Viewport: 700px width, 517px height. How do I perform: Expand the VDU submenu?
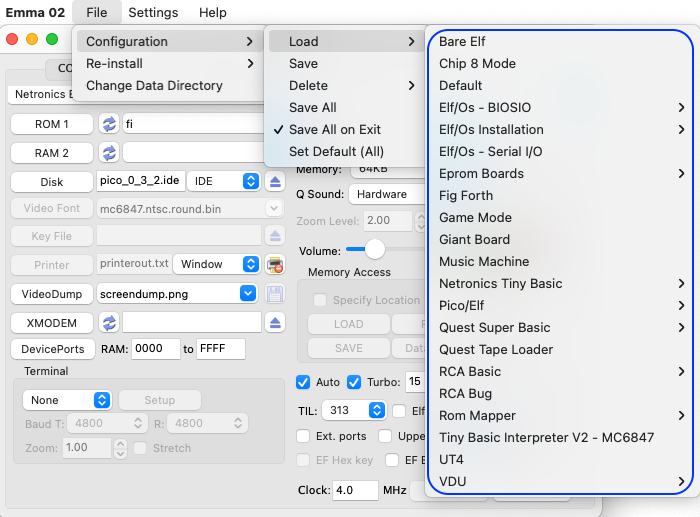click(x=561, y=481)
